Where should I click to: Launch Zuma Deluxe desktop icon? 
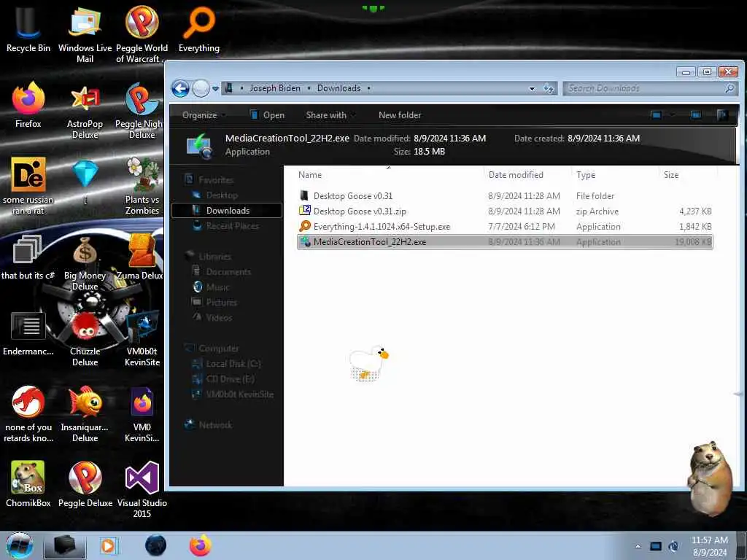pos(141,257)
